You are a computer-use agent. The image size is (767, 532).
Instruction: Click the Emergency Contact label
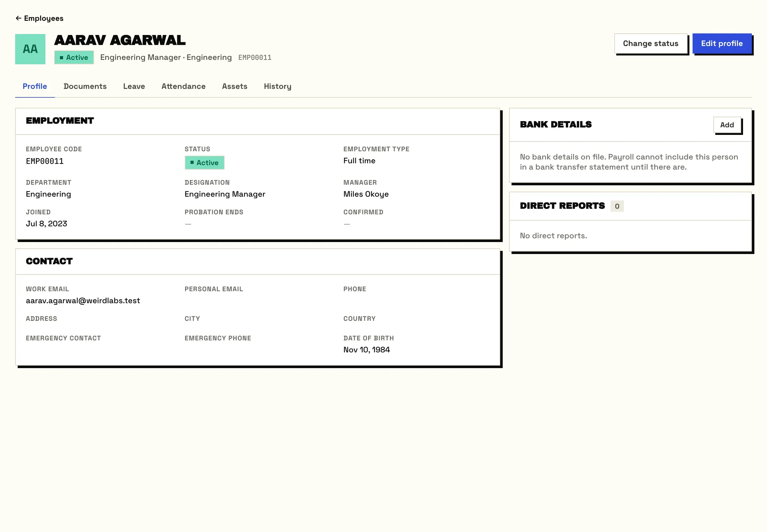pyautogui.click(x=63, y=338)
